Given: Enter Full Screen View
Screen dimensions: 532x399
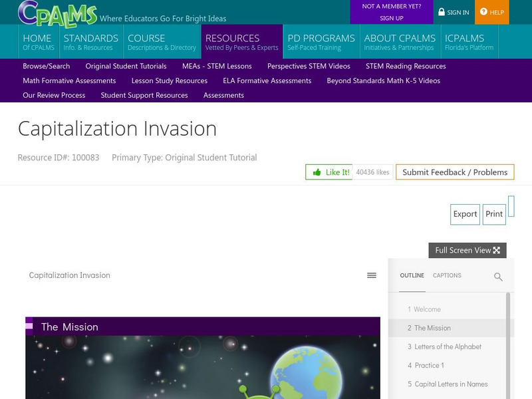Looking at the screenshot, I should (x=467, y=250).
